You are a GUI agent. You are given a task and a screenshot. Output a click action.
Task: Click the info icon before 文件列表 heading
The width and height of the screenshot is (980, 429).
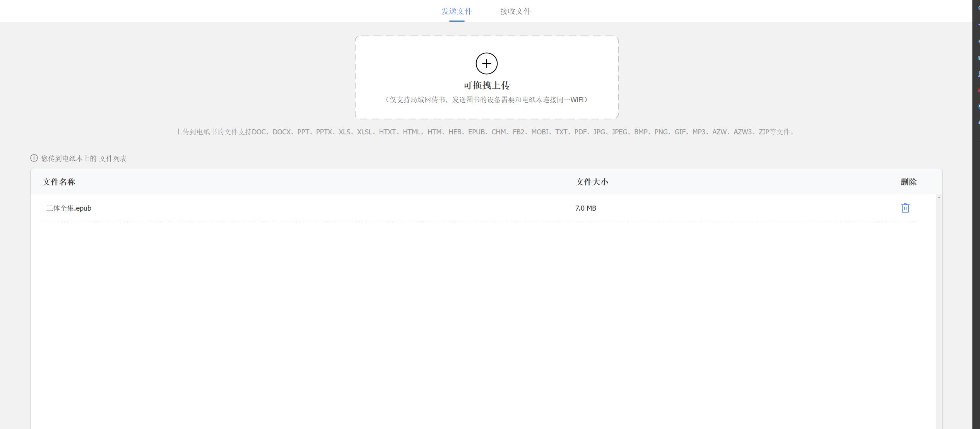click(x=33, y=158)
